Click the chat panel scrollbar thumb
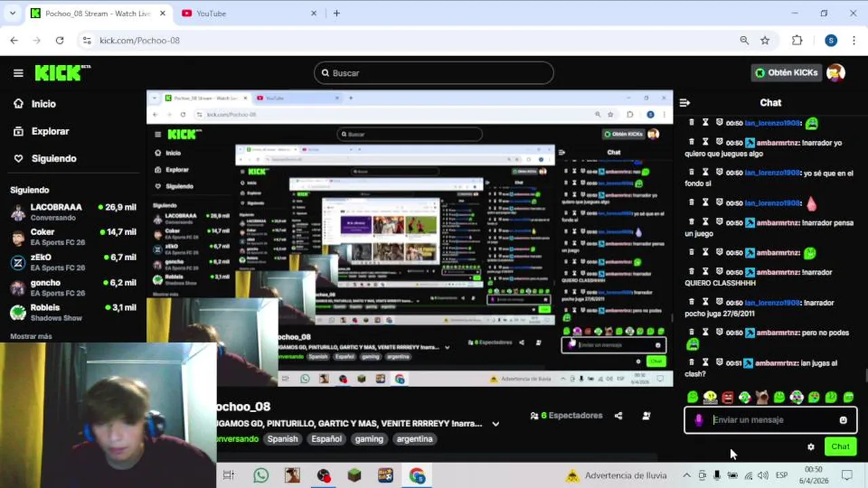The image size is (868, 488). point(865,375)
